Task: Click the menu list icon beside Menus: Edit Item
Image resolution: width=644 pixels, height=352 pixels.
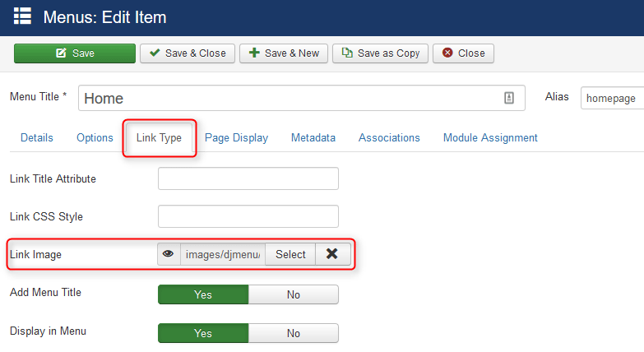Action: click(x=22, y=16)
